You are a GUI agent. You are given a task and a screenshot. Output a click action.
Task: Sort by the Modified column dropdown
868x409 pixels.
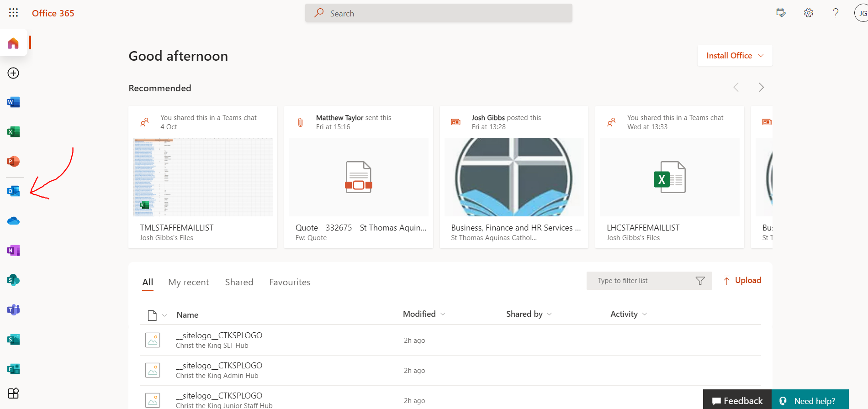pyautogui.click(x=424, y=314)
